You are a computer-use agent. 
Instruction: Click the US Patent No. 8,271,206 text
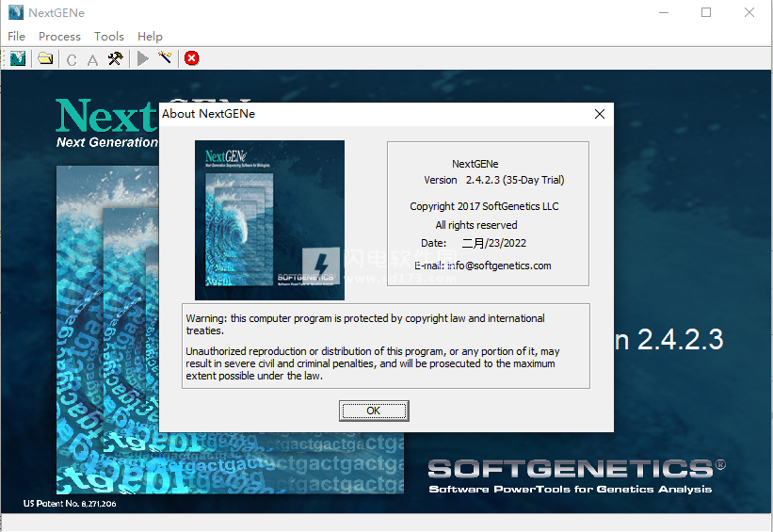click(70, 504)
